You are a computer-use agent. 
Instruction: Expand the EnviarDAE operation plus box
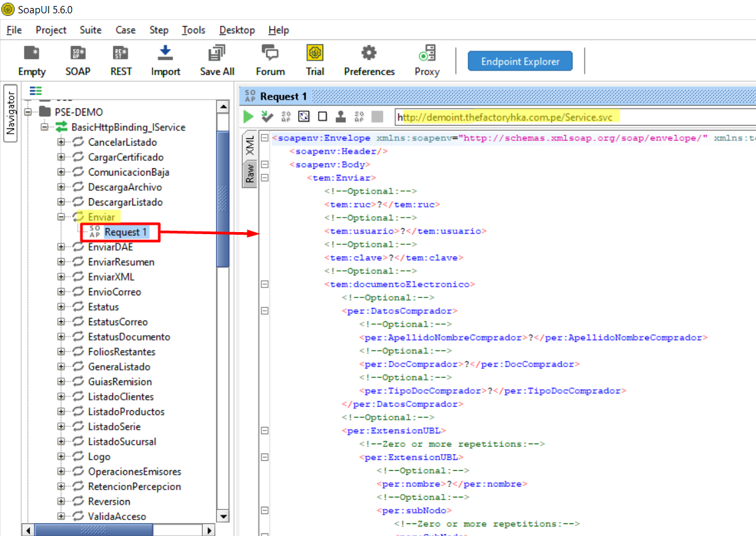[x=61, y=247]
